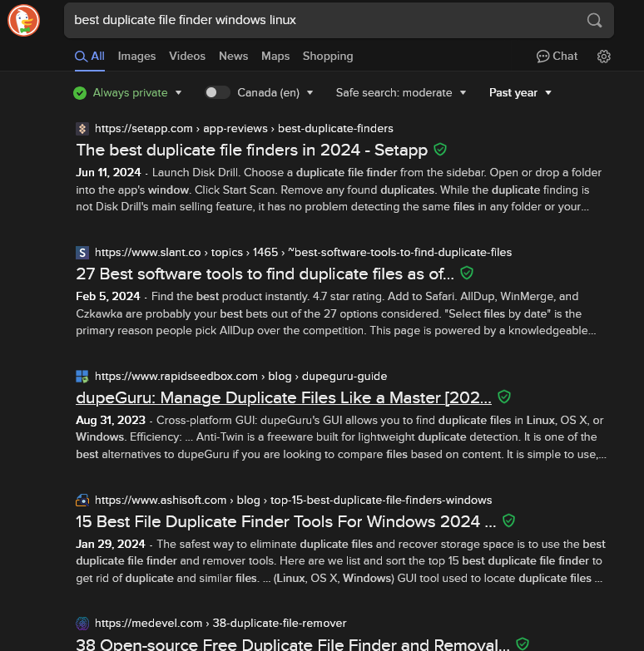Viewport: 644px width, 651px height.
Task: Select the green Always private checkmark icon
Action: 80,93
